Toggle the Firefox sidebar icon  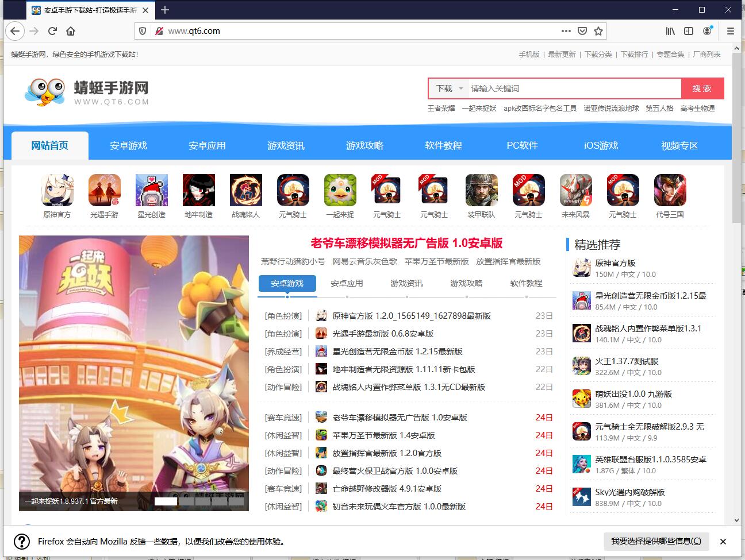coord(689,31)
